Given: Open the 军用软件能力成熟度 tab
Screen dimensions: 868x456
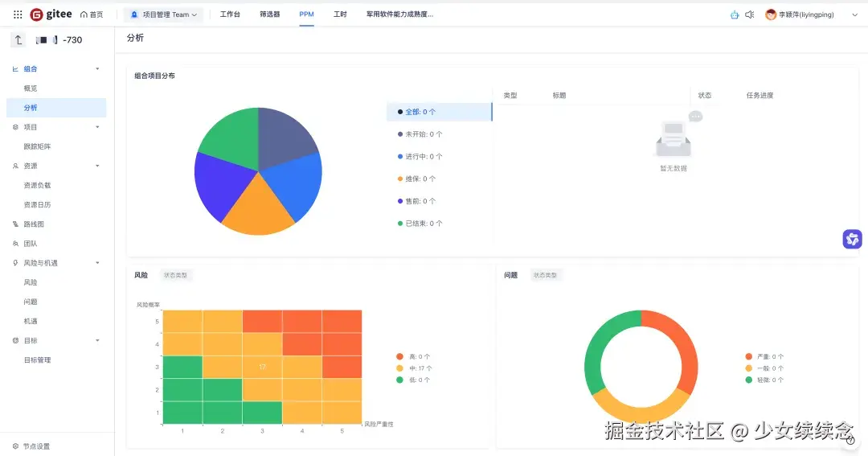Looking at the screenshot, I should coord(399,14).
